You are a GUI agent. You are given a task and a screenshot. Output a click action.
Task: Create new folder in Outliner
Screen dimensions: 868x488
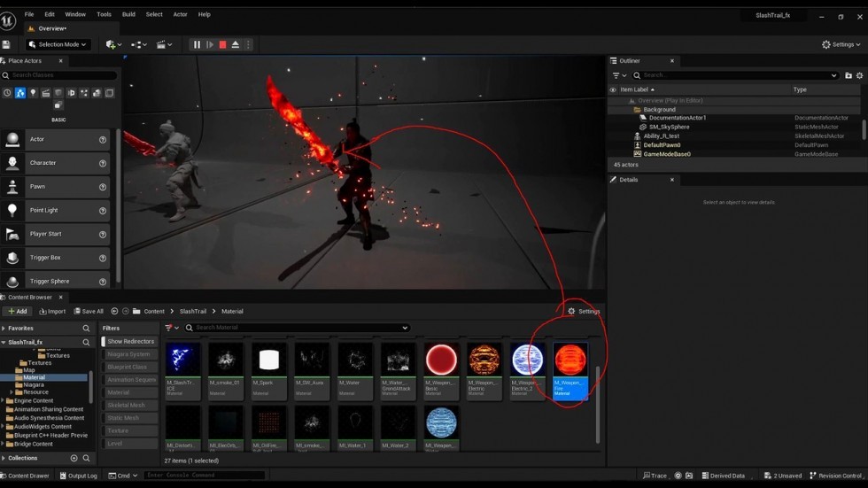pyautogui.click(x=848, y=75)
